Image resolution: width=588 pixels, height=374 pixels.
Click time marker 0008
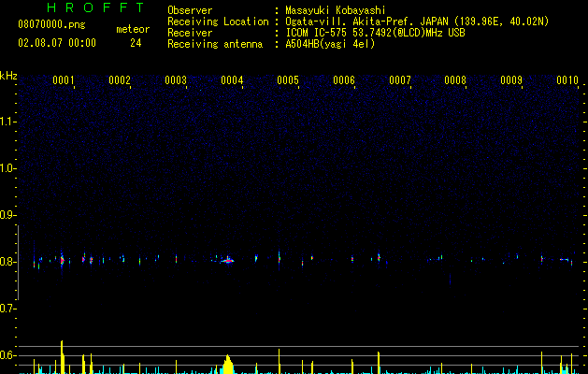coord(455,80)
